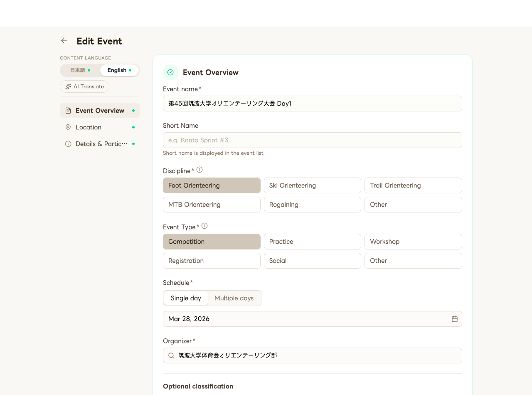Select the Workshop event type
This screenshot has height=395, width=532.
413,242
